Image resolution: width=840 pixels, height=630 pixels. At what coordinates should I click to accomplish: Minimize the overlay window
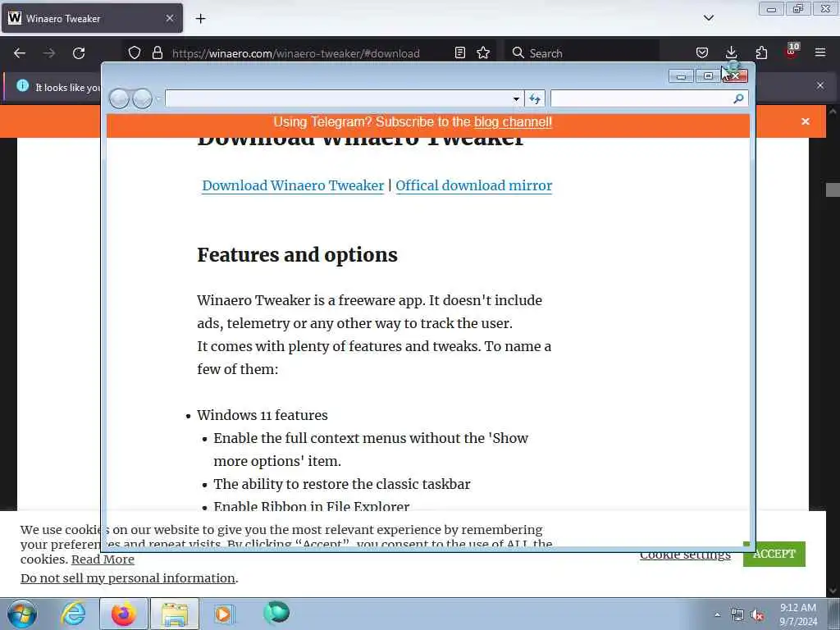click(681, 76)
